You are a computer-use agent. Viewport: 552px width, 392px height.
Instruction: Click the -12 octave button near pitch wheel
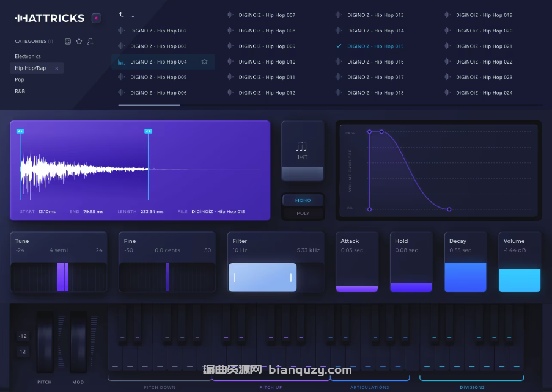pos(23,335)
